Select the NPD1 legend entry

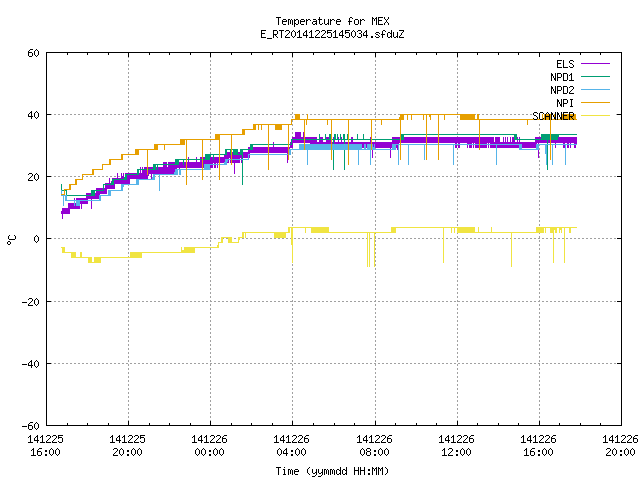click(x=562, y=77)
